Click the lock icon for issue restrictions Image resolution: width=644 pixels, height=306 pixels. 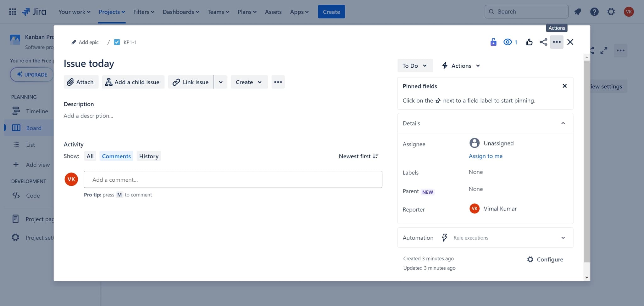(493, 42)
